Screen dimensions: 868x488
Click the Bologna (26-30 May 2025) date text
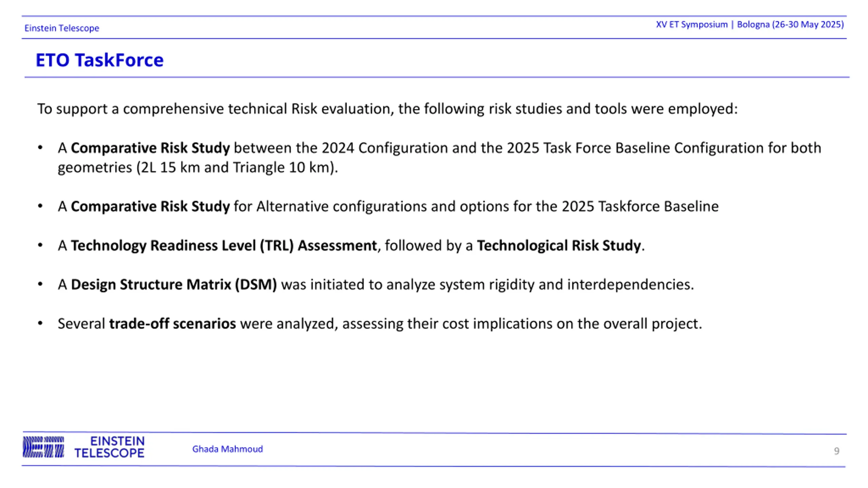790,24
